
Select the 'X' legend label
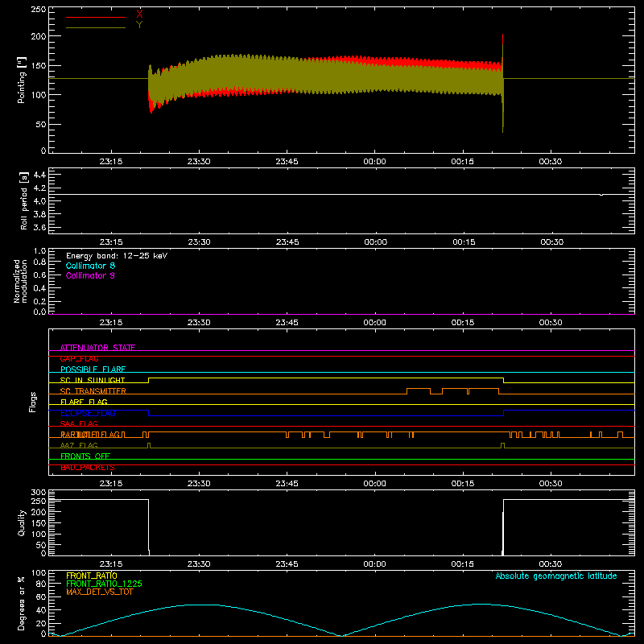(139, 14)
